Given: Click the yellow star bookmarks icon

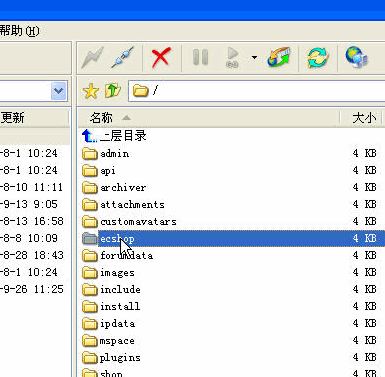Looking at the screenshot, I should pyautogui.click(x=91, y=91).
